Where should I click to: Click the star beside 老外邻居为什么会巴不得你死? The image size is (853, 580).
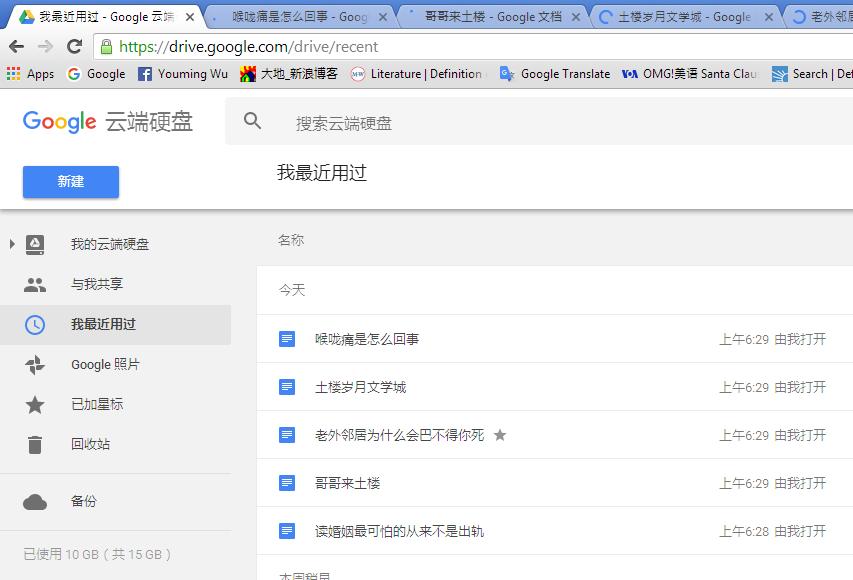point(500,435)
